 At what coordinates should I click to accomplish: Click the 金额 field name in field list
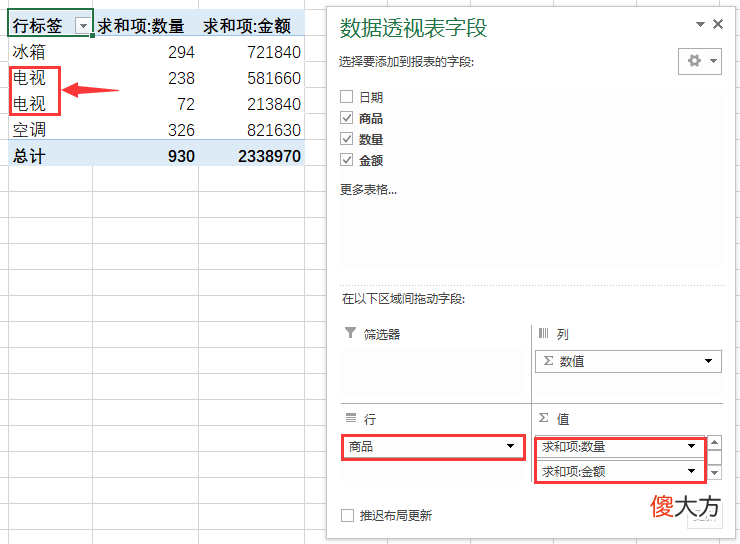pyautogui.click(x=371, y=160)
